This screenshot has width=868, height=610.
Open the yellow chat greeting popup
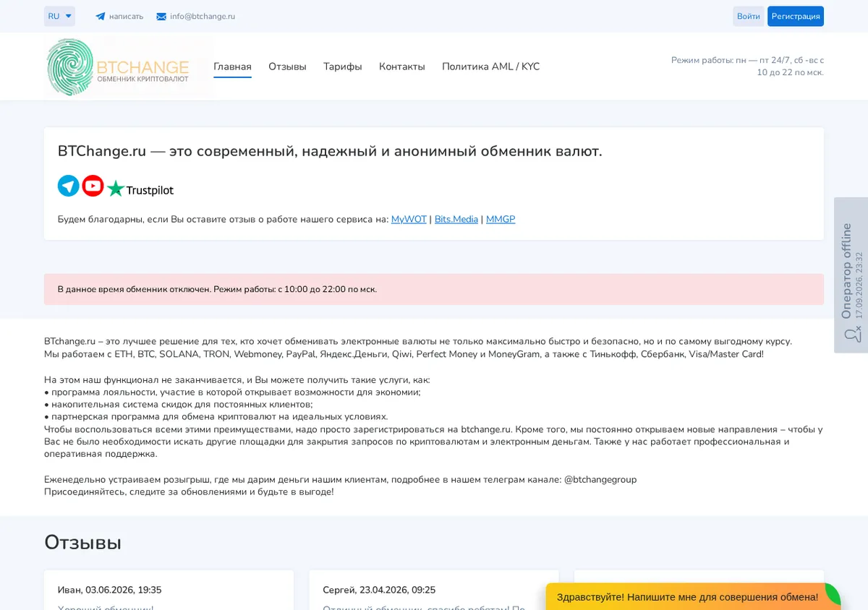687,597
